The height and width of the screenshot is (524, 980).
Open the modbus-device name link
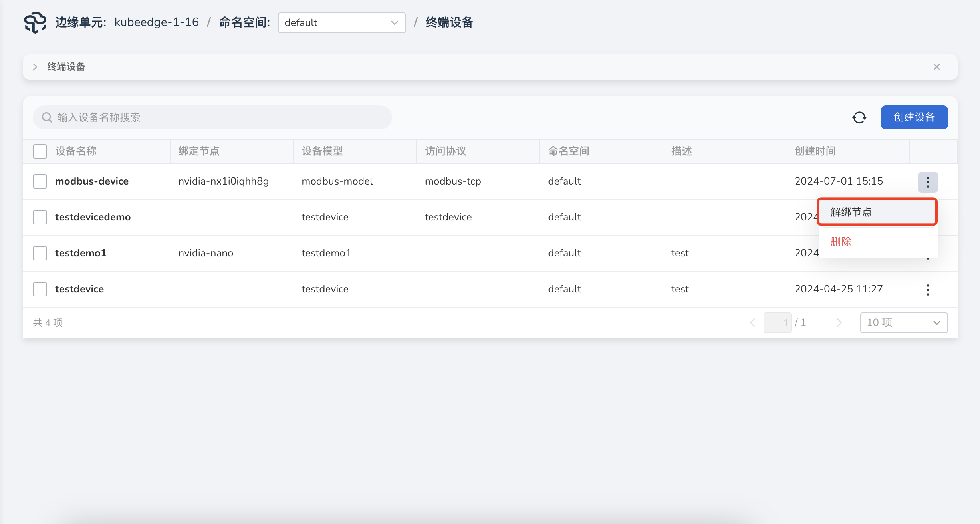tap(92, 181)
